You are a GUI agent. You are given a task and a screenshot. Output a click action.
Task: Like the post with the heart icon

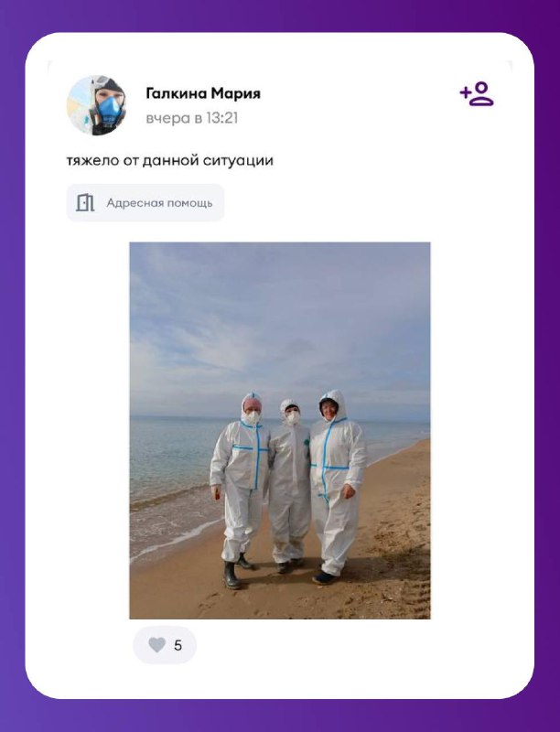click(x=156, y=645)
